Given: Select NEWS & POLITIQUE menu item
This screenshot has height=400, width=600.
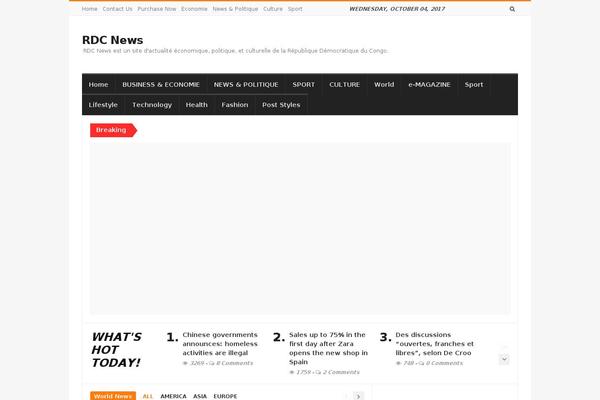Looking at the screenshot, I should point(246,85).
